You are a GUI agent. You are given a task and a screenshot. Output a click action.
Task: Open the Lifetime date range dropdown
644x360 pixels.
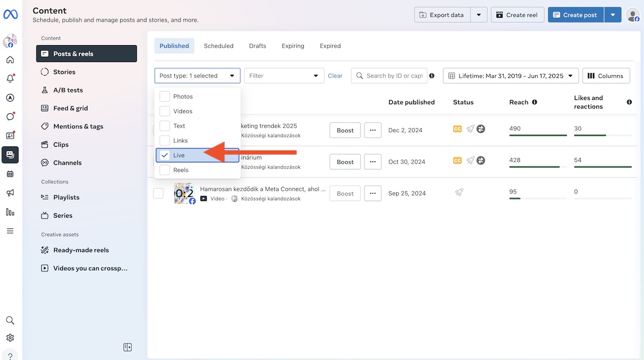coord(511,76)
